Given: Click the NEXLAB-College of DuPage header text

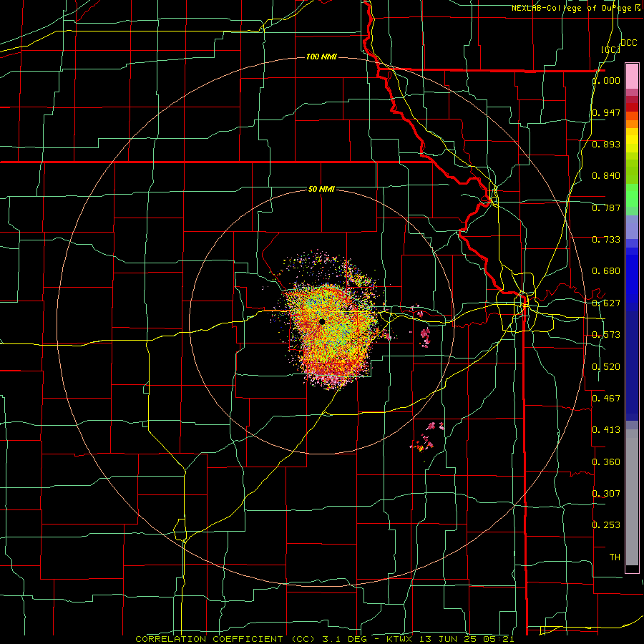Looking at the screenshot, I should coord(576,8).
